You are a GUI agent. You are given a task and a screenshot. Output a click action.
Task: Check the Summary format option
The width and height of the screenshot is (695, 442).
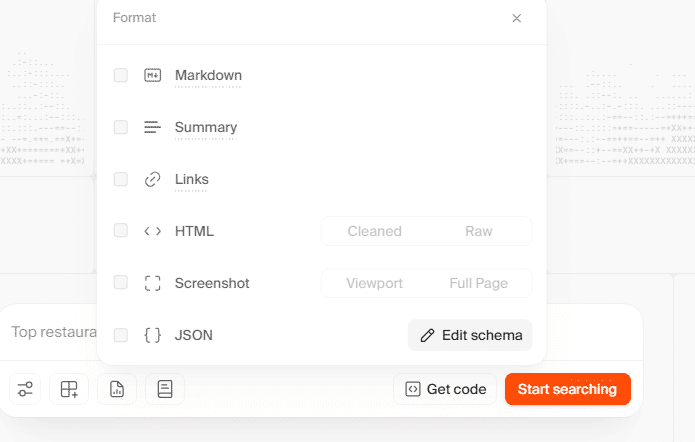(121, 127)
